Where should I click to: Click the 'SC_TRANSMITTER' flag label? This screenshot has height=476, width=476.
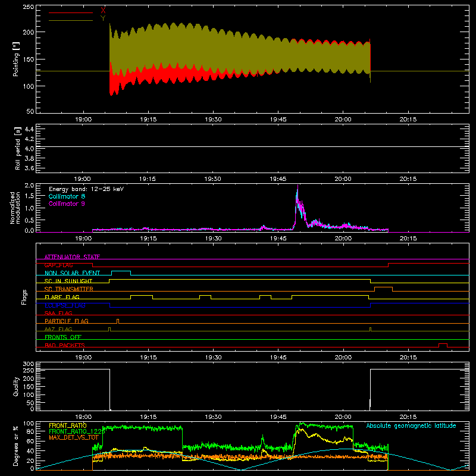click(68, 289)
